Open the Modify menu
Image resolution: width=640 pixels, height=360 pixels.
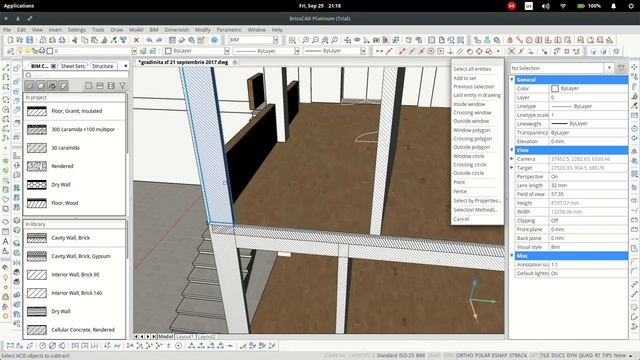point(202,30)
